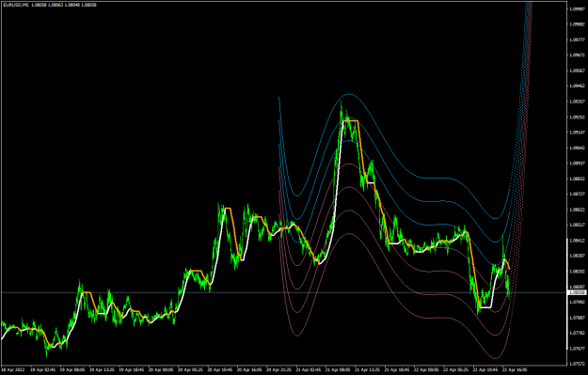
Task: Click price scale value 1.07992
Action: pyautogui.click(x=577, y=302)
